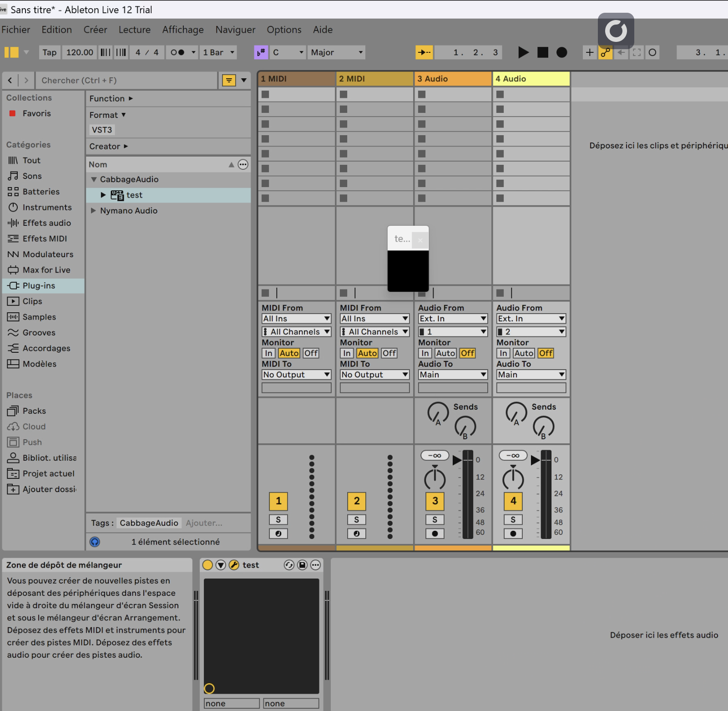Click the save preset disk icon on test device

click(x=302, y=565)
